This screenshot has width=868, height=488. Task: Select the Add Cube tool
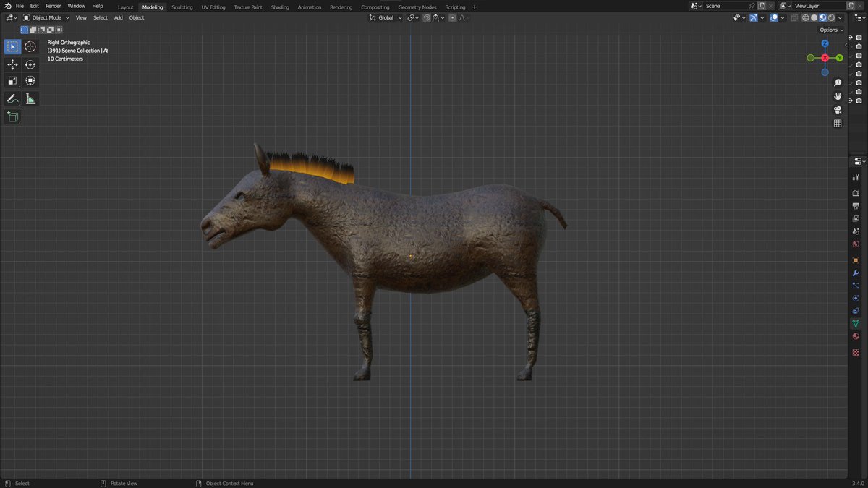pos(13,116)
